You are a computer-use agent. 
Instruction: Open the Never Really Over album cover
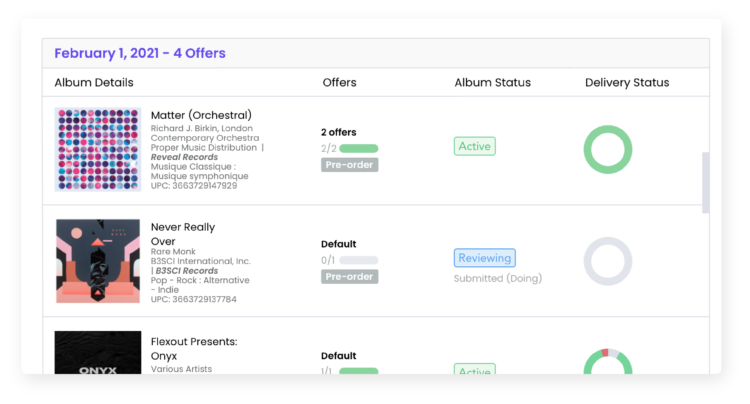click(98, 261)
